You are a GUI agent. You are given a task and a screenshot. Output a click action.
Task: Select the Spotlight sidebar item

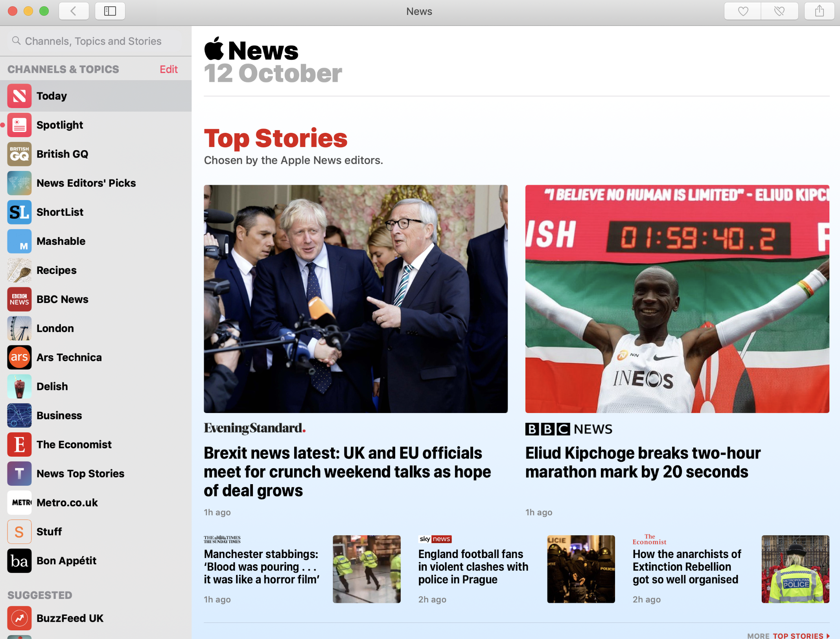tap(60, 125)
